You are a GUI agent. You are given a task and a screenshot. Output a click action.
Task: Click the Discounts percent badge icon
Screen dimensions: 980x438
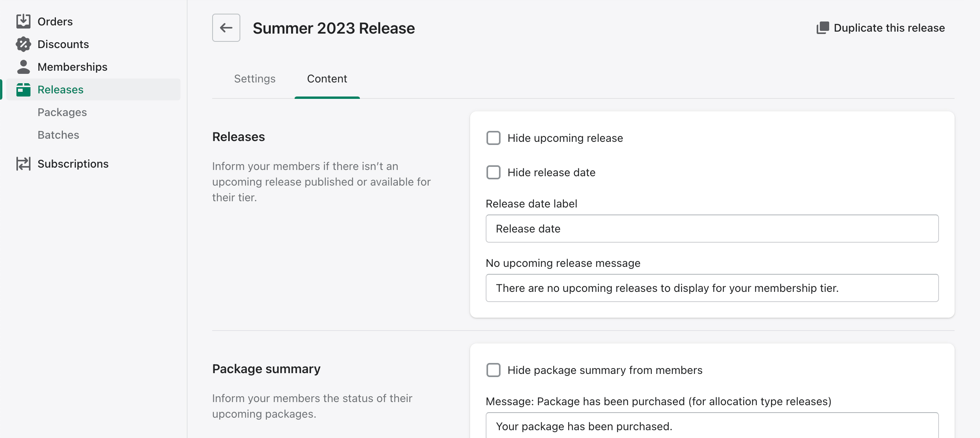point(23,44)
